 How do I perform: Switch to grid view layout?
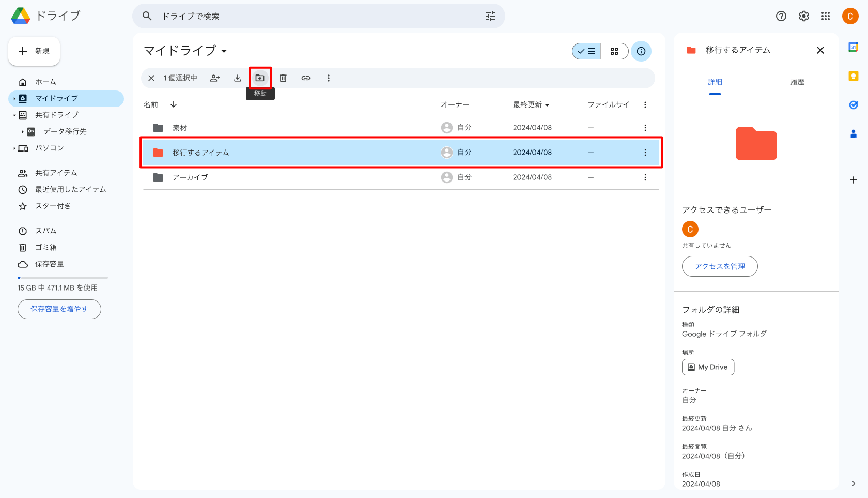[614, 51]
